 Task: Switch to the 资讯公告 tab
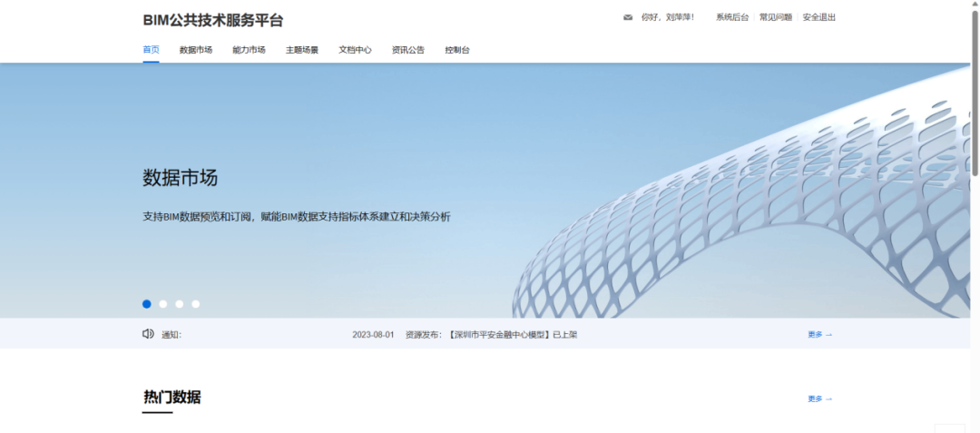pos(408,50)
